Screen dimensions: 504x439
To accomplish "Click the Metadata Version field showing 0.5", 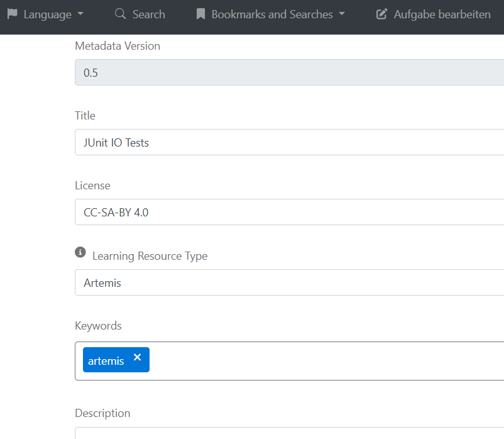I will point(251,72).
